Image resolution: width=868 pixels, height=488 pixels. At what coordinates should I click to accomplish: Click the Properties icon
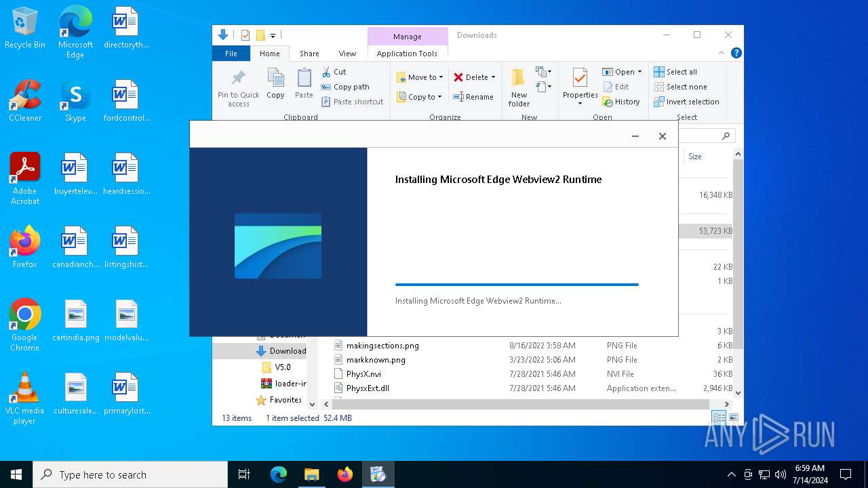pyautogui.click(x=580, y=79)
